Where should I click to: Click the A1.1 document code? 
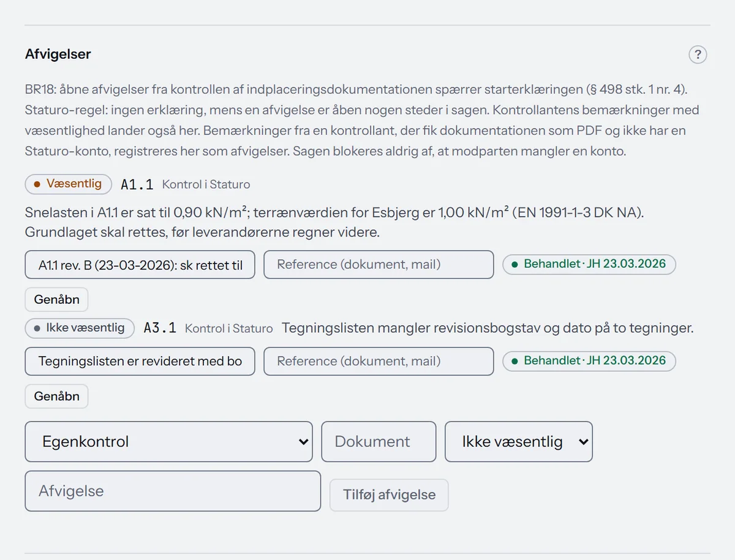tap(137, 184)
